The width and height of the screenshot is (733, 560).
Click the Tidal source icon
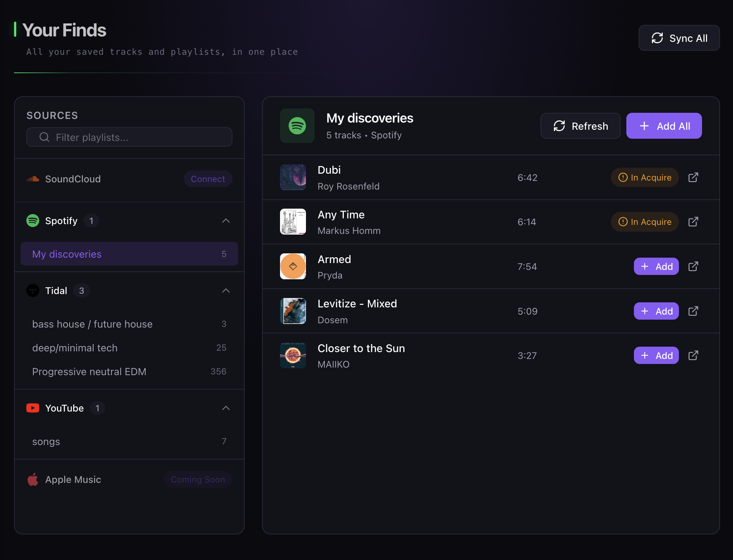(33, 290)
